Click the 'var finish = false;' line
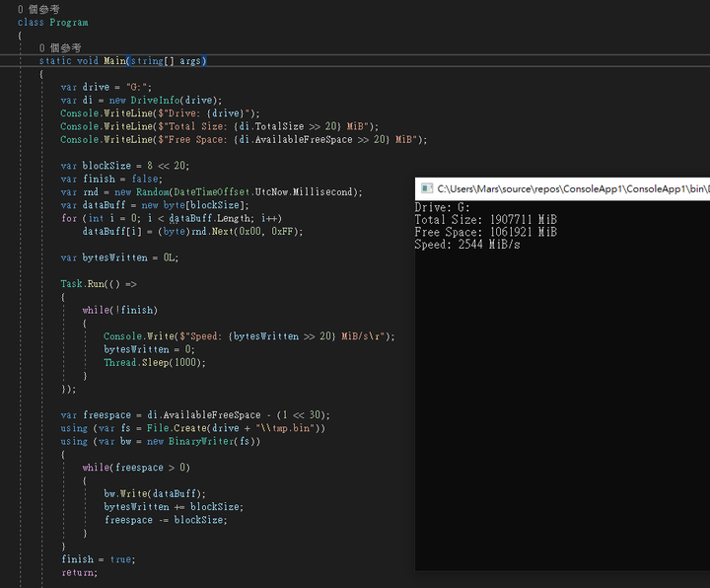The image size is (710, 588). coord(111,179)
